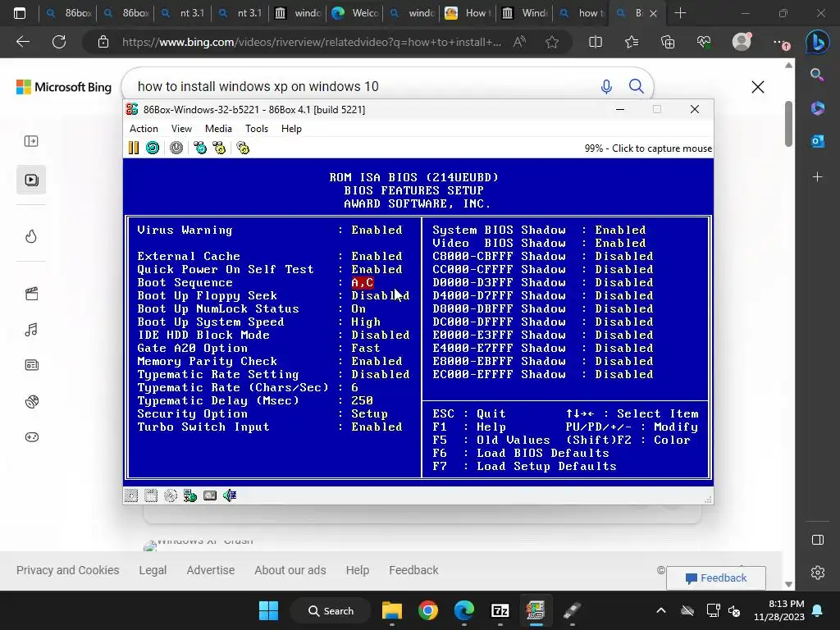The height and width of the screenshot is (630, 840).
Task: Refresh the Edge browser page
Action: click(59, 42)
